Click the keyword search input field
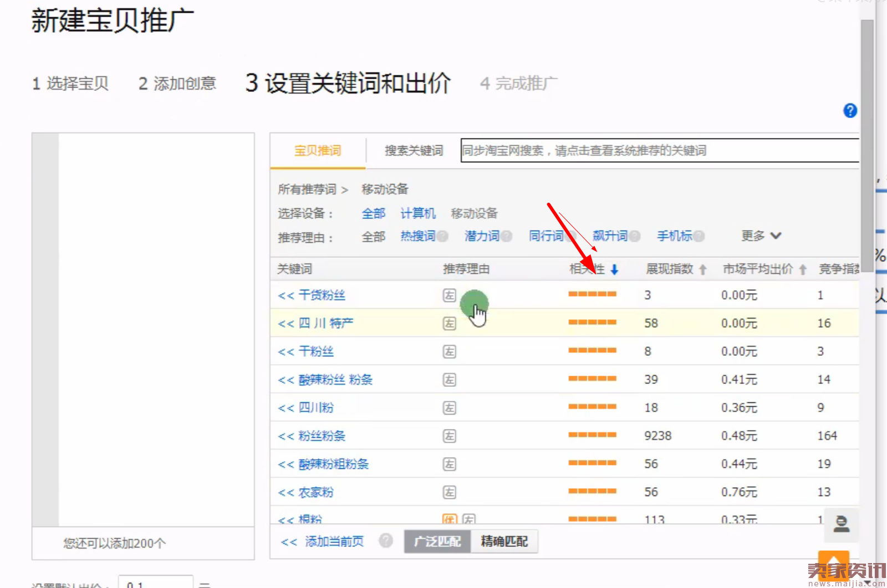 coord(660,151)
